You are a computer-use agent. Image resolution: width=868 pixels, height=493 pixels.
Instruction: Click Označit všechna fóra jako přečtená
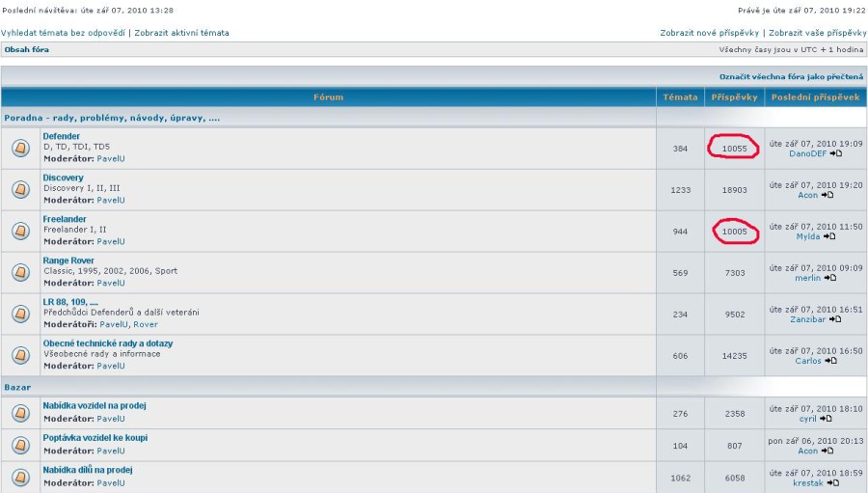(x=791, y=76)
